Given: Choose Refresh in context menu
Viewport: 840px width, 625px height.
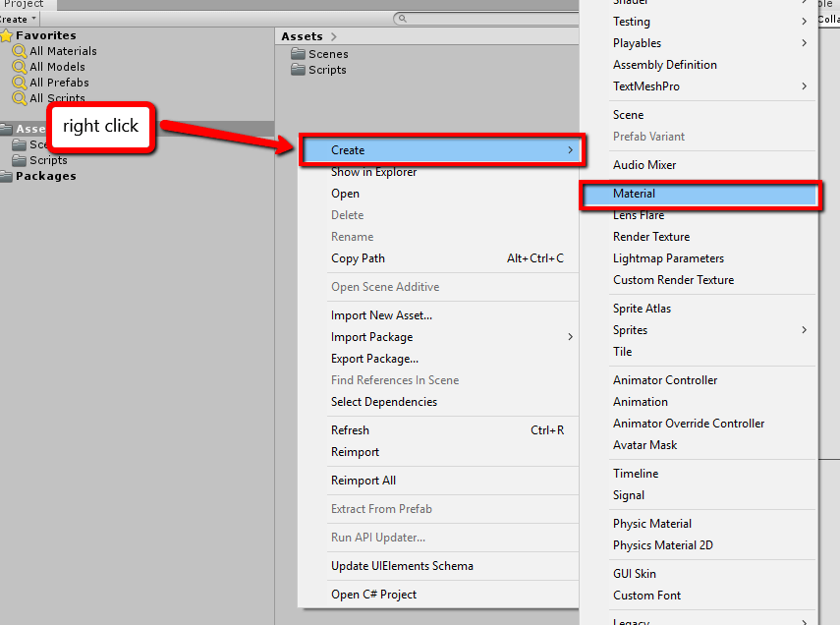Looking at the screenshot, I should point(350,430).
